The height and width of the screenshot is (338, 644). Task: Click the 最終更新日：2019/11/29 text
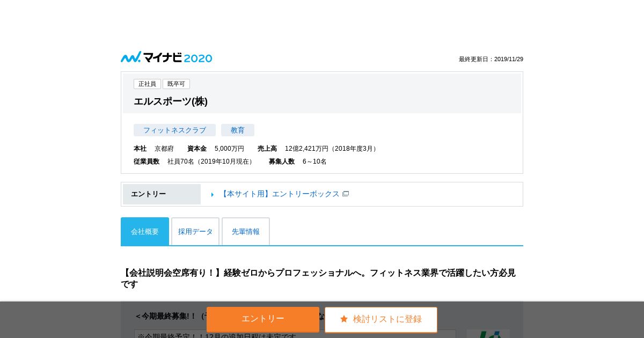click(x=491, y=60)
